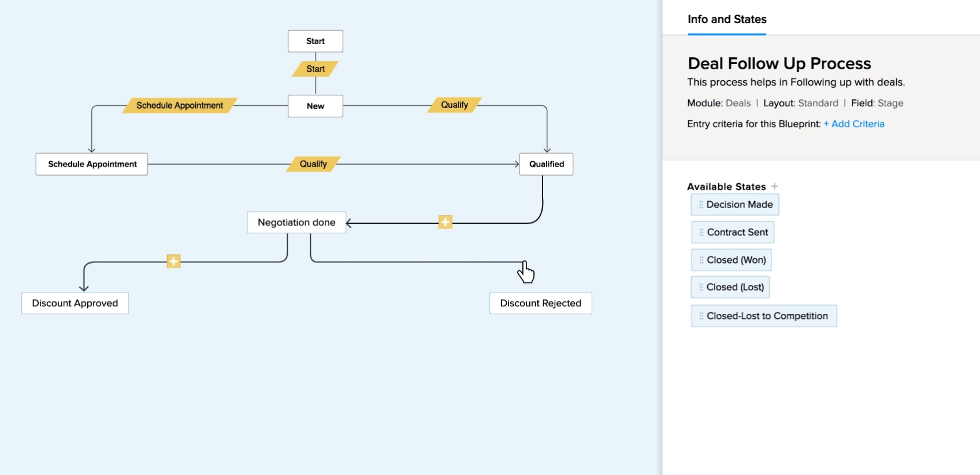The width and height of the screenshot is (980, 475).
Task: Open the Info and States tab
Action: (727, 20)
